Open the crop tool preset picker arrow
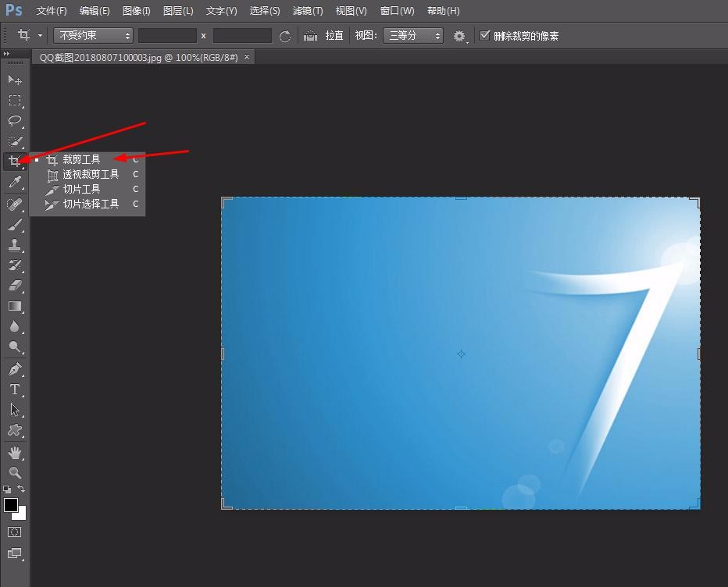 (41, 36)
